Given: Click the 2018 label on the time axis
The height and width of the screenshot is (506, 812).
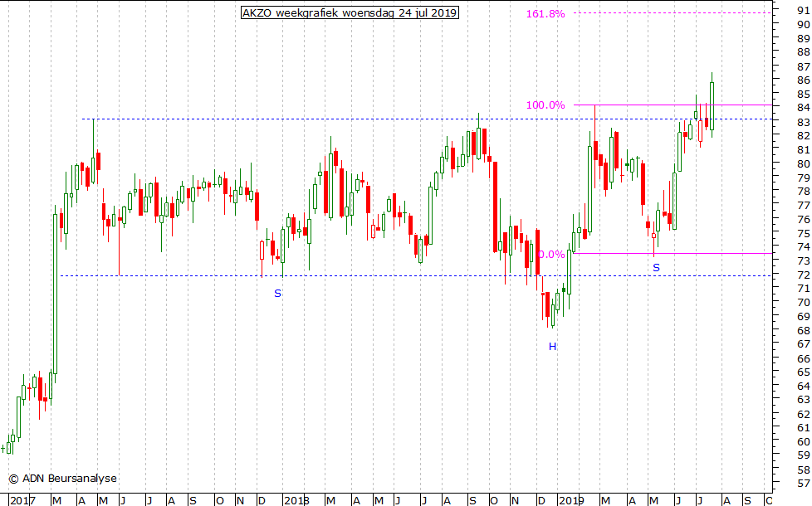Looking at the screenshot, I should pos(296,500).
